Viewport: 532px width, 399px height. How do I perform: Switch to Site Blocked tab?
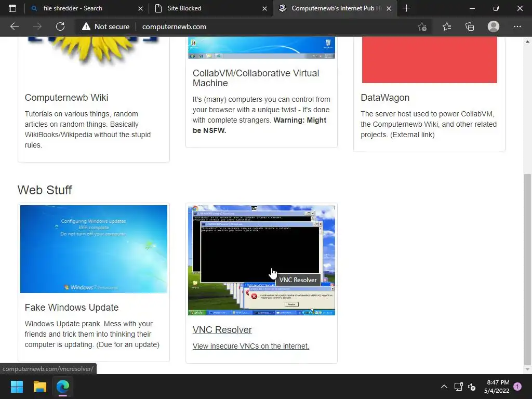tap(210, 8)
